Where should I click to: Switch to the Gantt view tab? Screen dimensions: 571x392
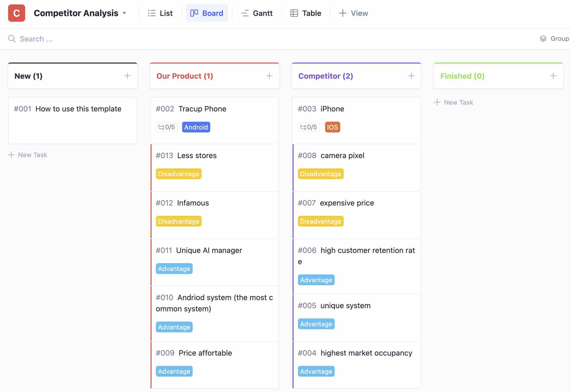[257, 13]
